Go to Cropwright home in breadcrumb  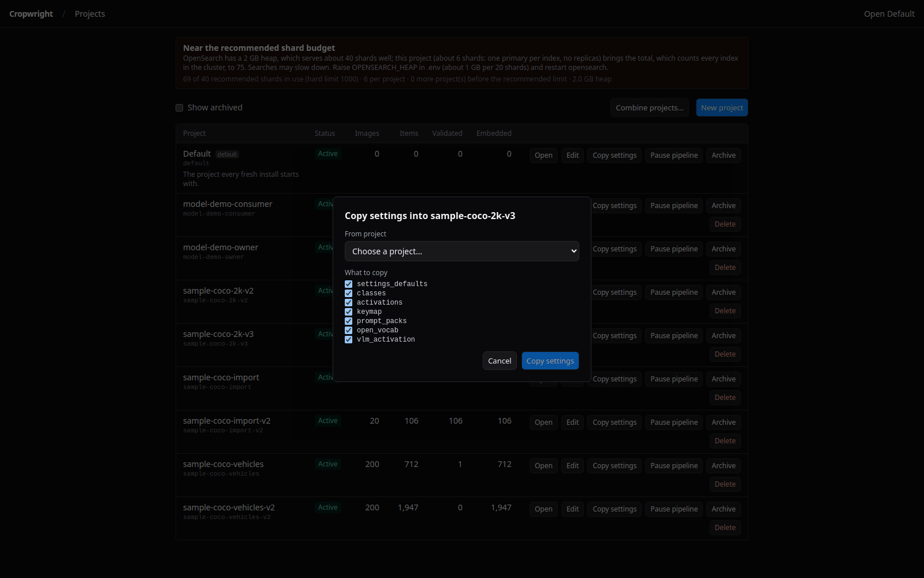[31, 14]
